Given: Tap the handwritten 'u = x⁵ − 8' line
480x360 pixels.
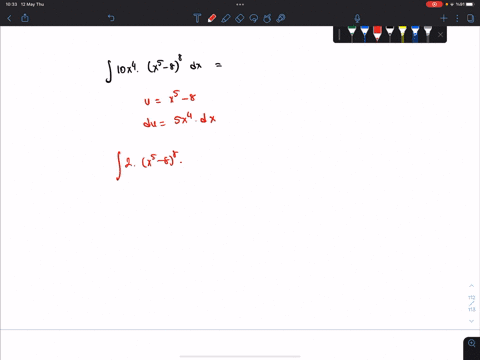Looking at the screenshot, I should [170, 98].
